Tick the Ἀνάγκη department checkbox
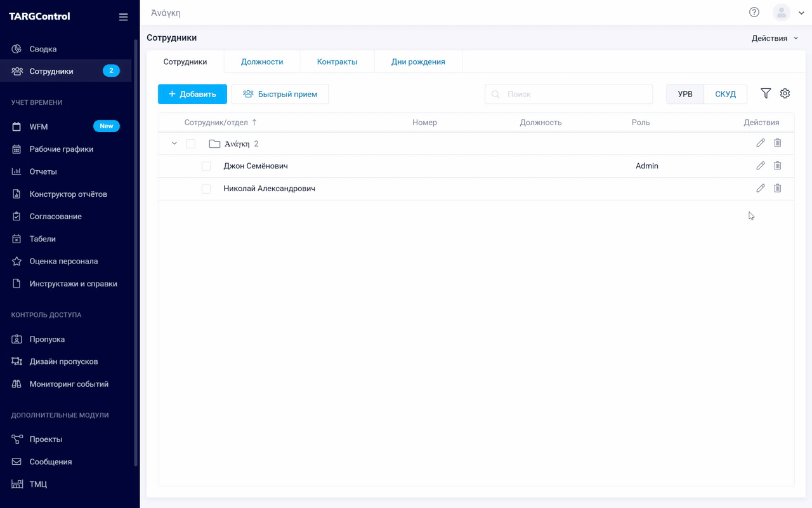This screenshot has width=812, height=508. coord(190,144)
